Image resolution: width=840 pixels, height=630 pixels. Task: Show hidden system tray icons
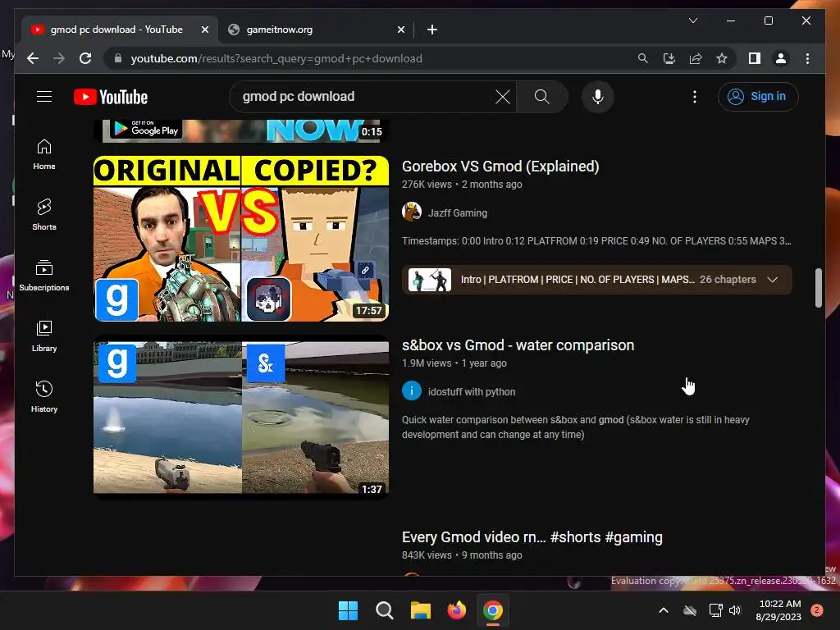[x=663, y=610]
